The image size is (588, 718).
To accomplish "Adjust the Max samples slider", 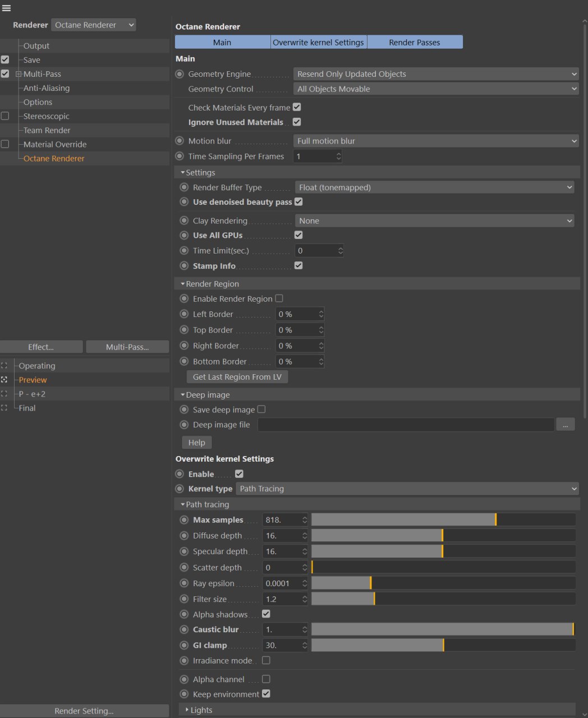I will coord(444,520).
